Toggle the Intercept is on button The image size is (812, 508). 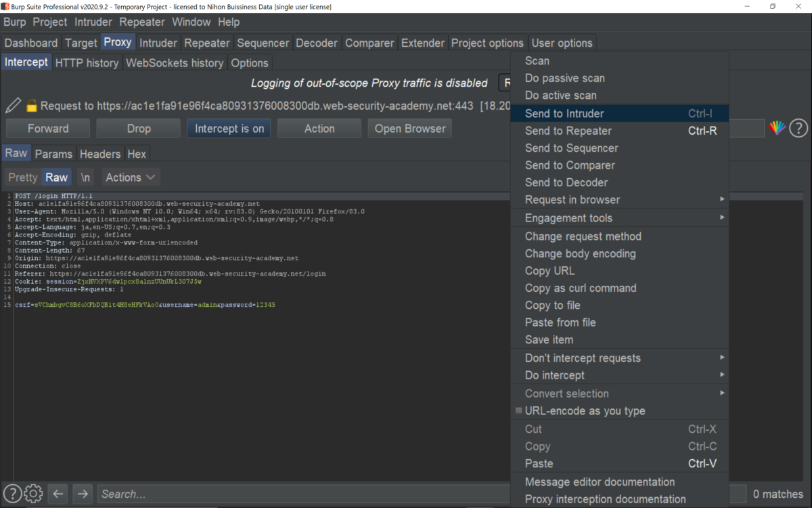pyautogui.click(x=229, y=129)
